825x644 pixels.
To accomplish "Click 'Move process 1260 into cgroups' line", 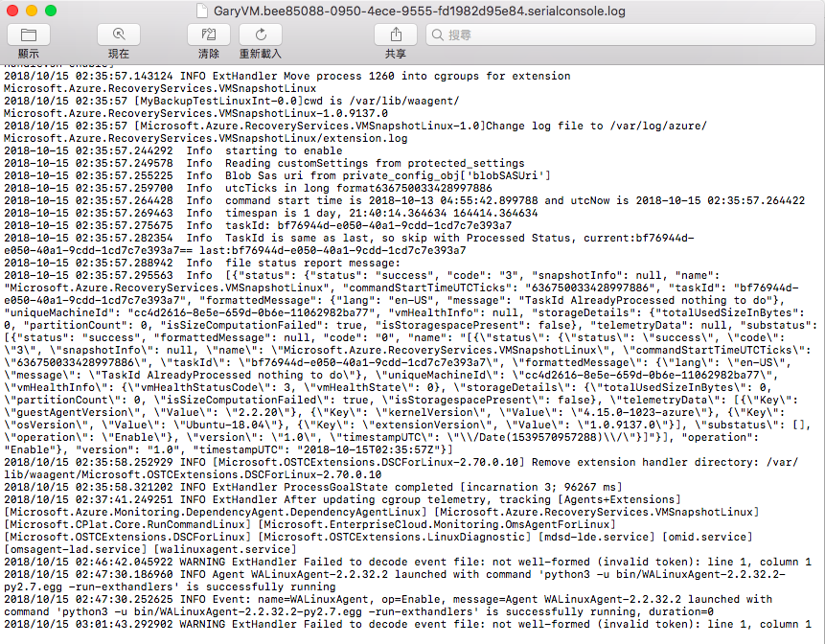I will (287, 77).
